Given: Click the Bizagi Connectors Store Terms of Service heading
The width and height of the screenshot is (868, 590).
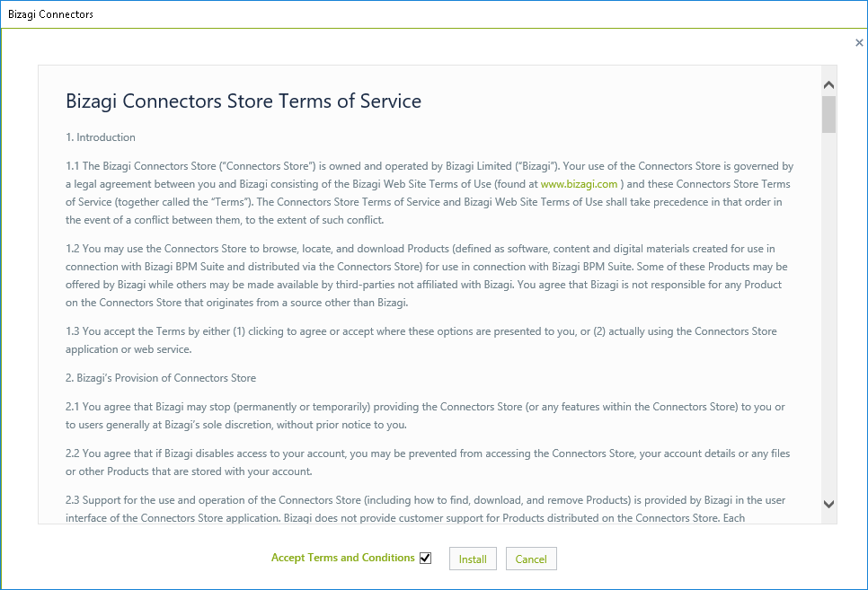Looking at the screenshot, I should click(244, 101).
